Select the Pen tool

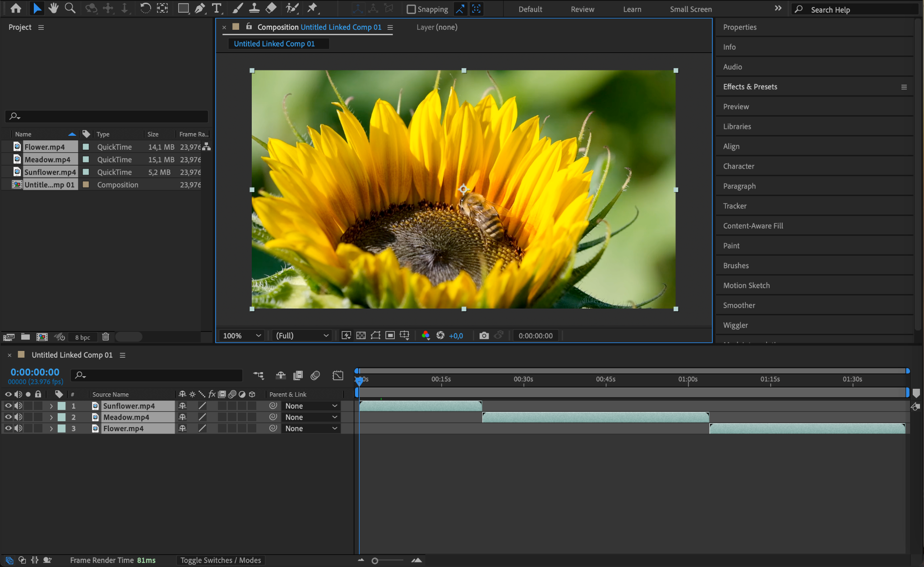[199, 8]
